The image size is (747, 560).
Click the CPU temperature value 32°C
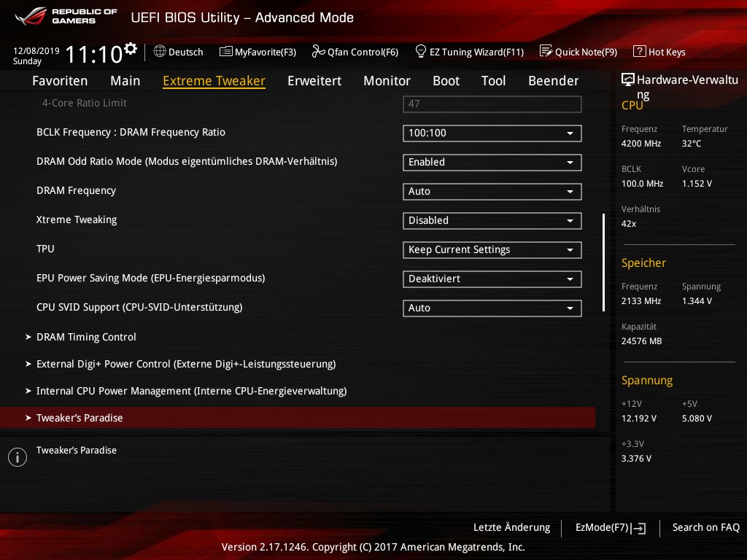click(x=692, y=144)
